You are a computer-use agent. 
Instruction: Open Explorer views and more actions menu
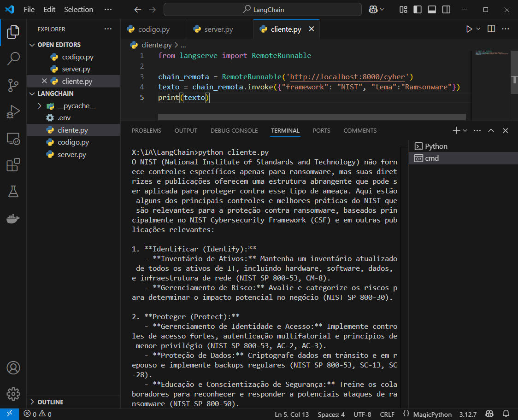pyautogui.click(x=108, y=29)
